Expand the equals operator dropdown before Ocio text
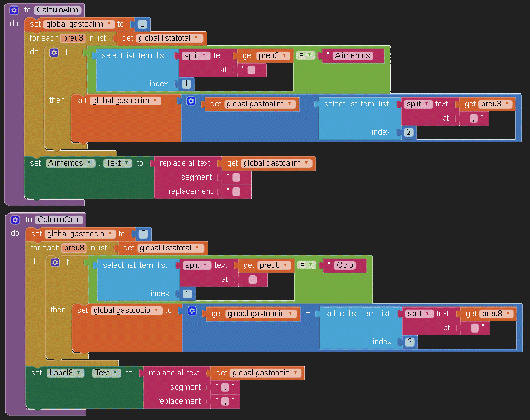 [x=307, y=265]
